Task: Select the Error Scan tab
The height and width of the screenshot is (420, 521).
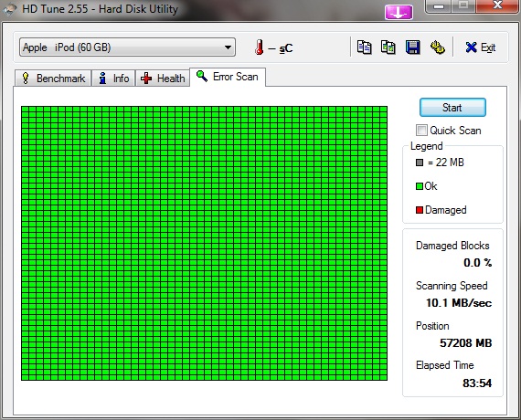Action: [228, 77]
